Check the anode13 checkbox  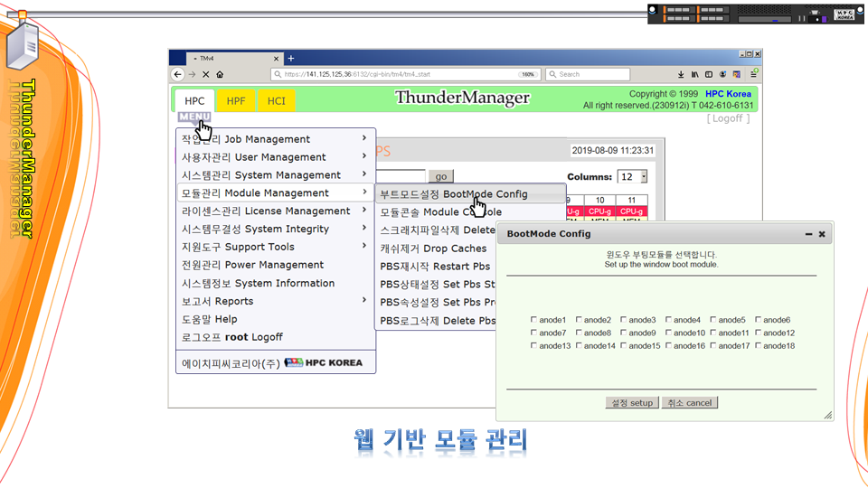click(533, 345)
